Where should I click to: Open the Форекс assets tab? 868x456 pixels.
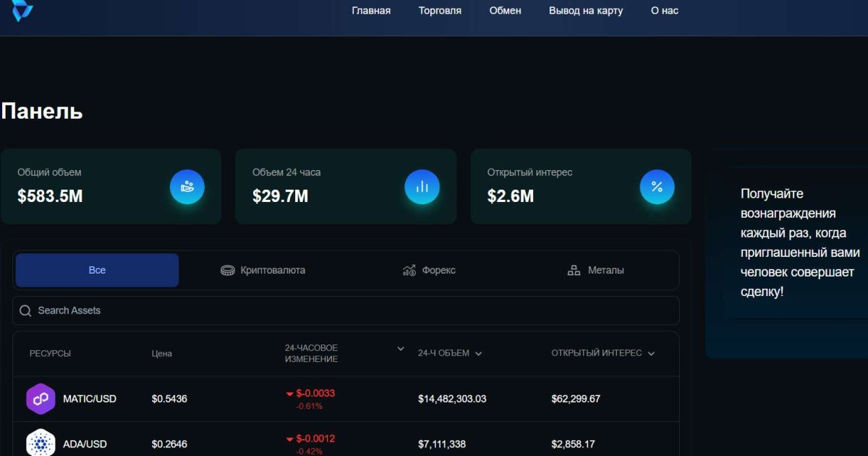click(x=429, y=270)
